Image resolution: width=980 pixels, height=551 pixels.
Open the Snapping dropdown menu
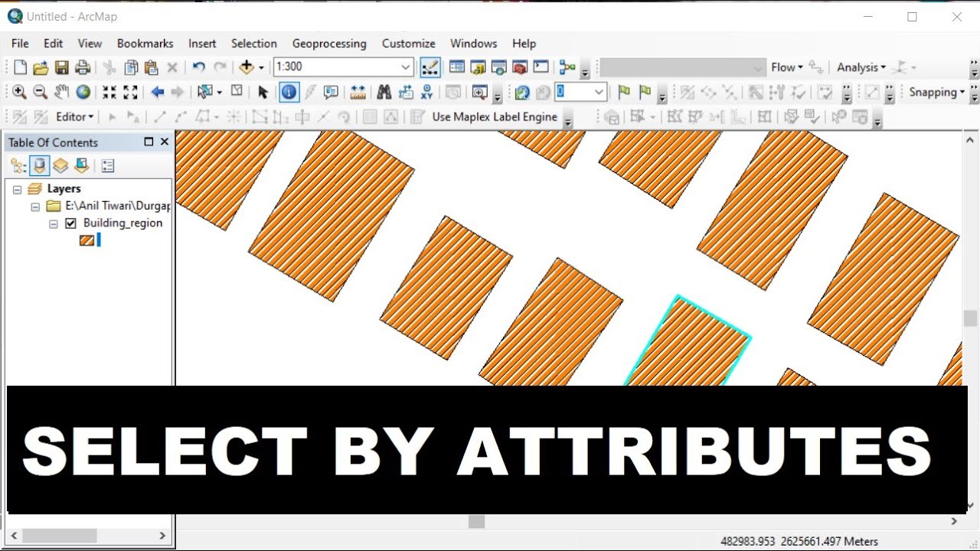pos(937,93)
